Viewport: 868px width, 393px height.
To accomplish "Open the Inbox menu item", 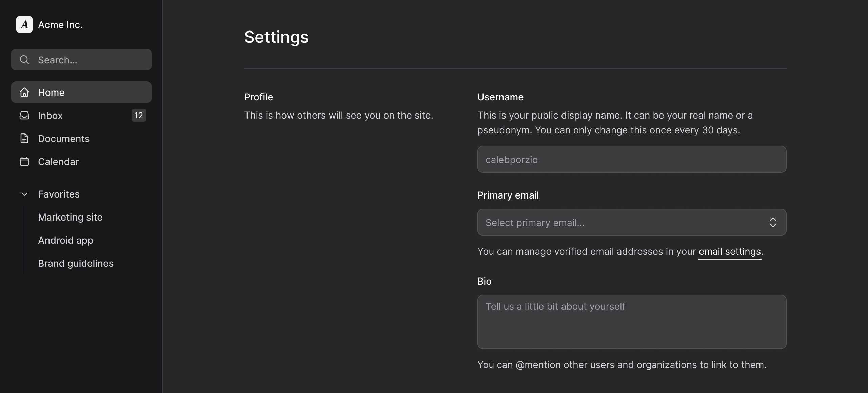I will click(x=50, y=116).
